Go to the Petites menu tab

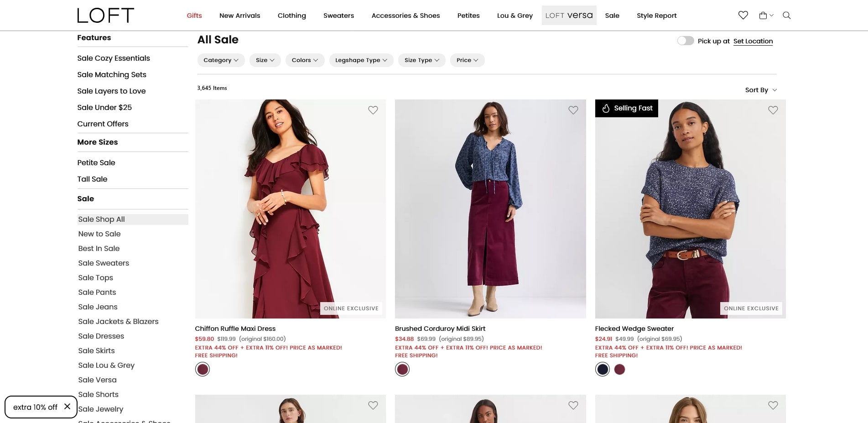click(468, 16)
